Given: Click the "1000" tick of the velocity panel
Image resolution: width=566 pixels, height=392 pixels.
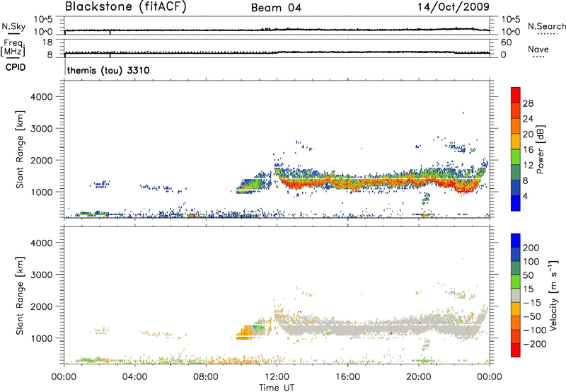Looking at the screenshot, I should [x=42, y=338].
